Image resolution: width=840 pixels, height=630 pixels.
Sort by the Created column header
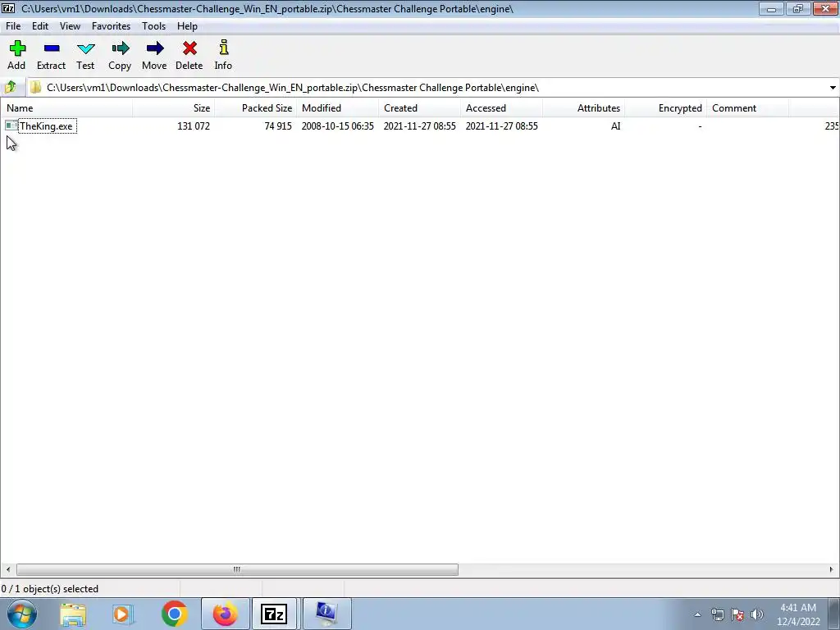419,107
